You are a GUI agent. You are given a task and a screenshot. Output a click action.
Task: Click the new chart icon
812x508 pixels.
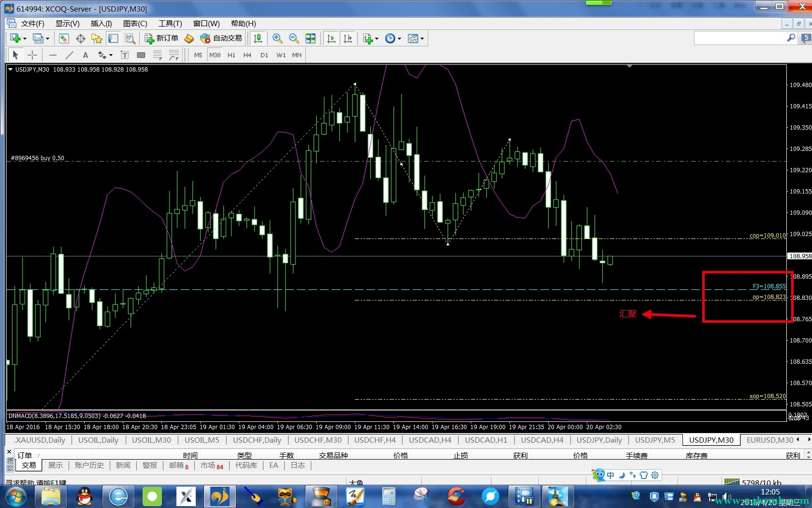[x=15, y=38]
